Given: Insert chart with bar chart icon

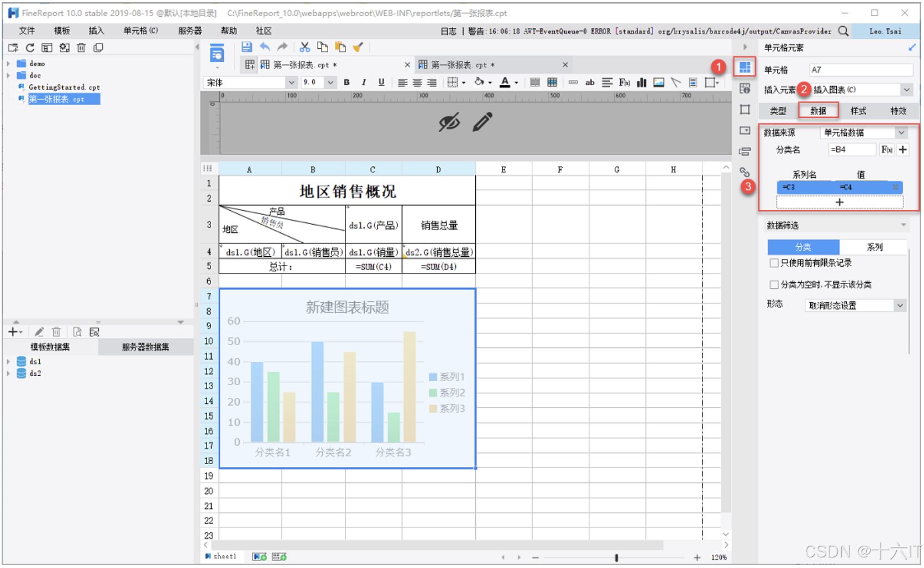Looking at the screenshot, I should (641, 82).
